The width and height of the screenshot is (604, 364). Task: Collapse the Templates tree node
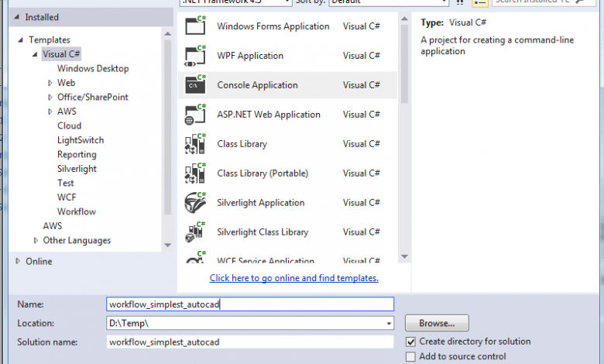click(x=20, y=39)
